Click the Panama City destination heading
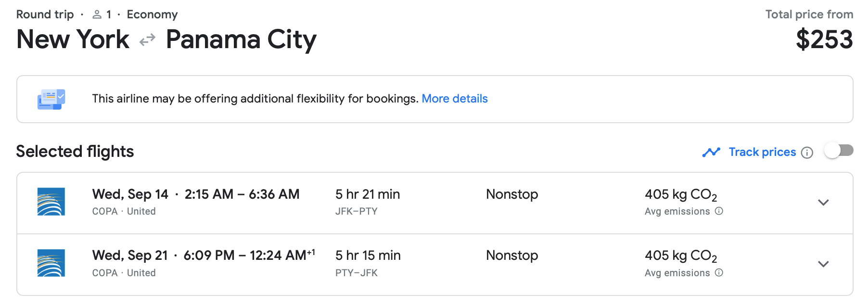868x307 pixels. pyautogui.click(x=241, y=39)
